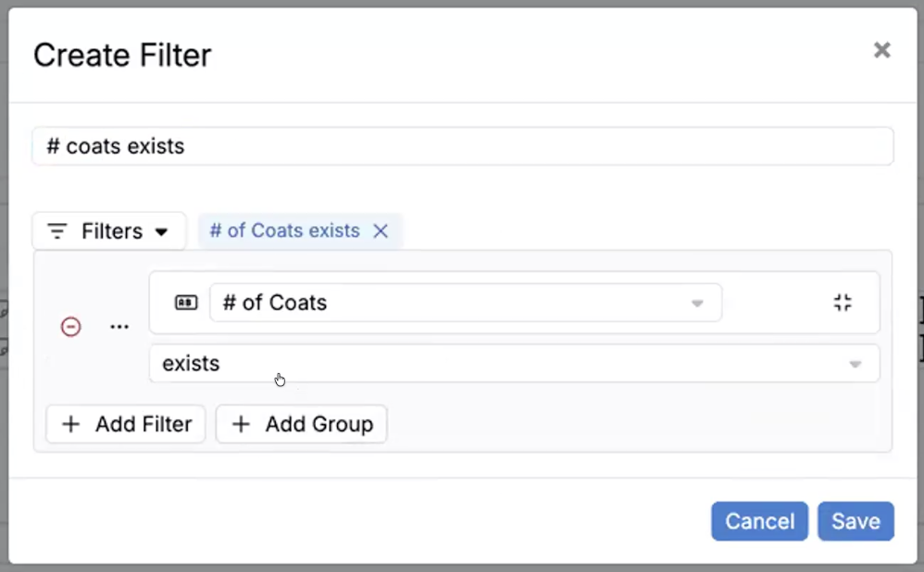Save the filter

tap(855, 521)
